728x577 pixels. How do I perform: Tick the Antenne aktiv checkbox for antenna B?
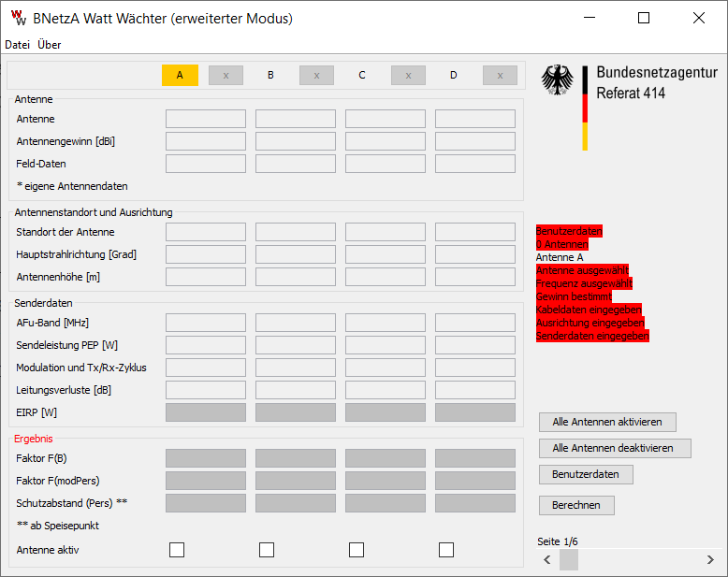[x=267, y=550]
